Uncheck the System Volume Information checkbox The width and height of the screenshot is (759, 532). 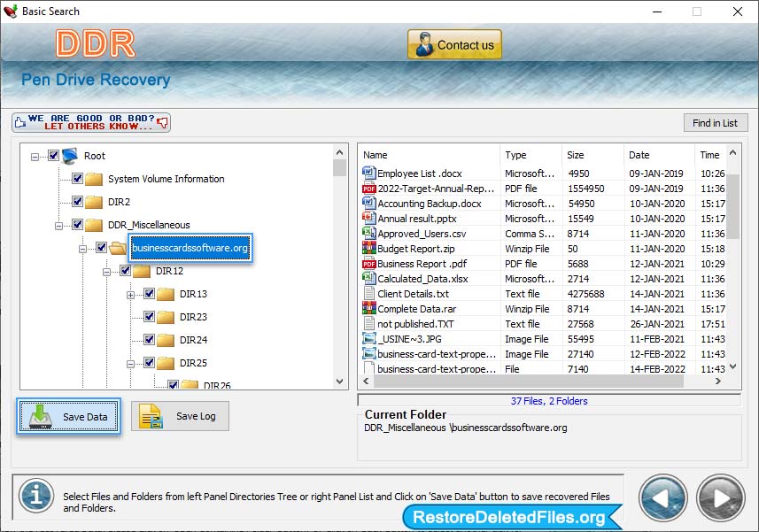(x=77, y=179)
